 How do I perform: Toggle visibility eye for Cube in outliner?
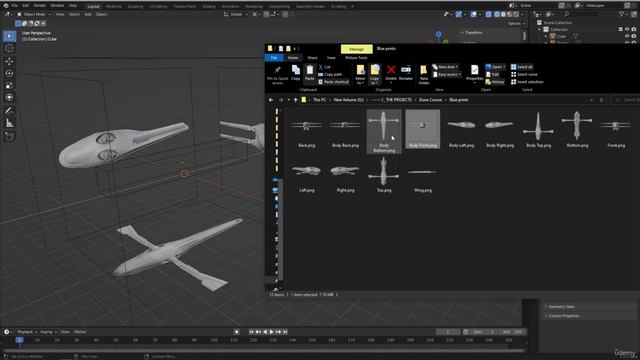(x=627, y=36)
